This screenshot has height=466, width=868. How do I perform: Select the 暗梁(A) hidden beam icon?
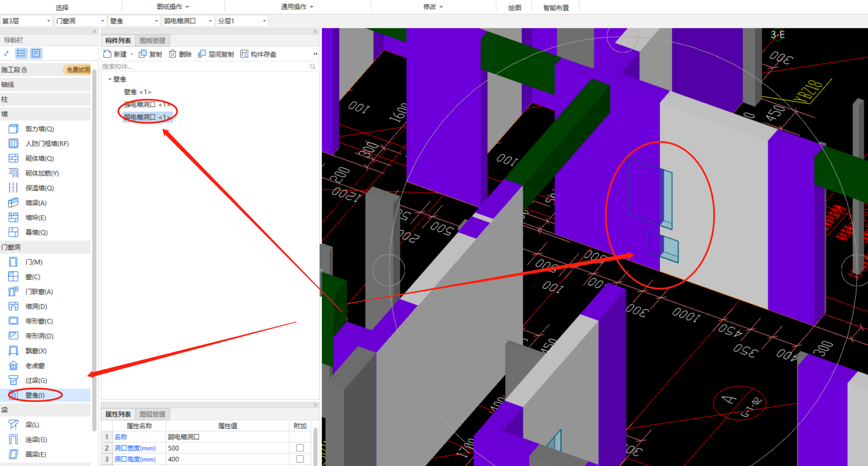pyautogui.click(x=14, y=203)
